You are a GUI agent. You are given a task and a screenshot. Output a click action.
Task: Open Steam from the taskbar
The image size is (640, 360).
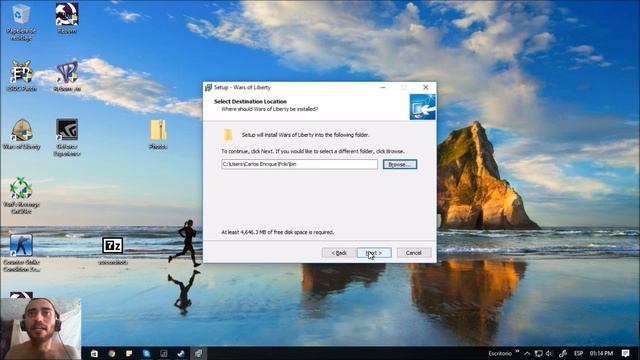(181, 353)
